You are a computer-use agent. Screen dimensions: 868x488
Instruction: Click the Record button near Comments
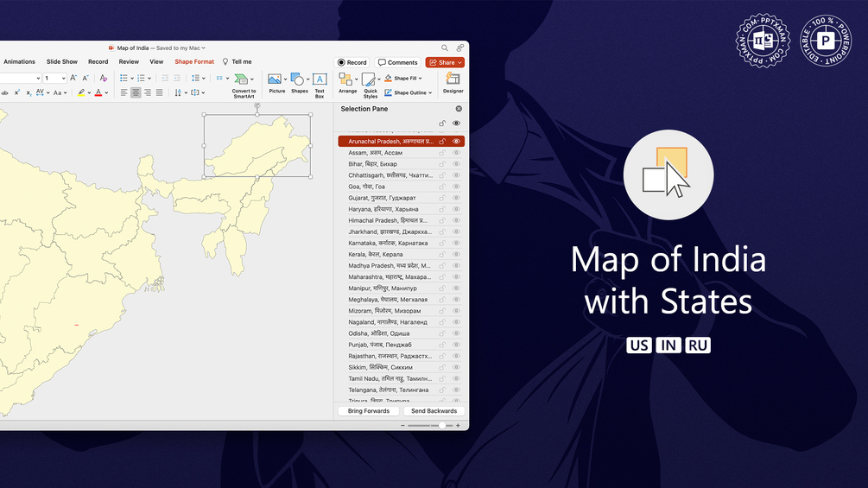(x=352, y=62)
